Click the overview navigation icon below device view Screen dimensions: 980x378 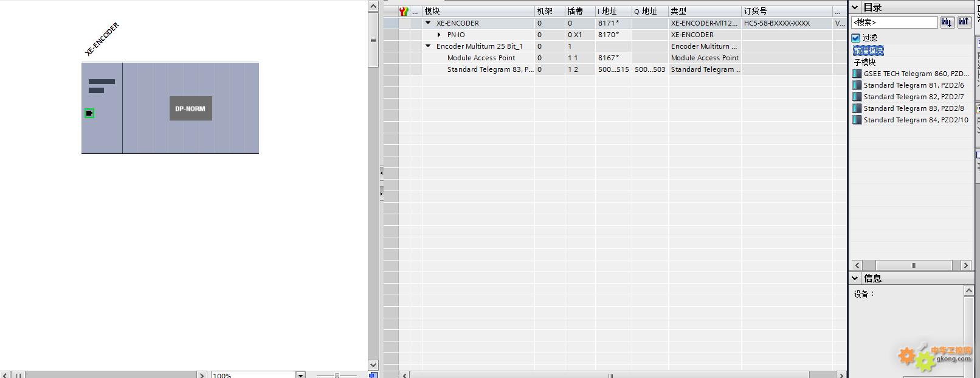pos(373,375)
